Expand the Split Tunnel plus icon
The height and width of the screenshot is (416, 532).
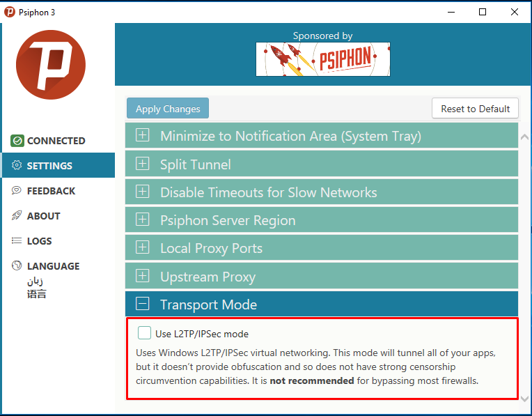(143, 164)
